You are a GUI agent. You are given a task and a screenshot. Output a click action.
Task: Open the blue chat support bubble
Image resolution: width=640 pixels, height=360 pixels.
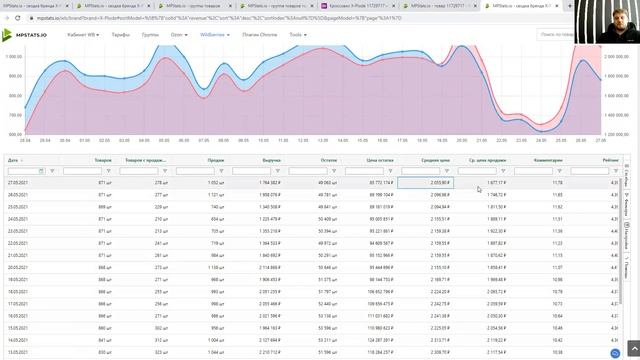(615, 353)
